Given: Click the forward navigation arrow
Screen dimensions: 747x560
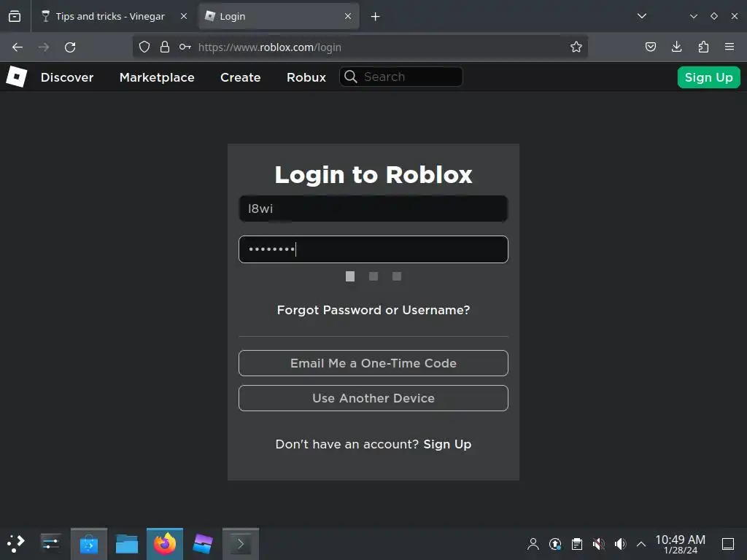Looking at the screenshot, I should (44, 47).
